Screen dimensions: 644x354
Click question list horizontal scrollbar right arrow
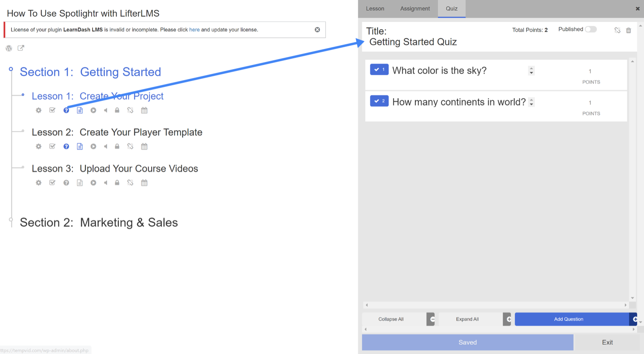click(x=625, y=305)
